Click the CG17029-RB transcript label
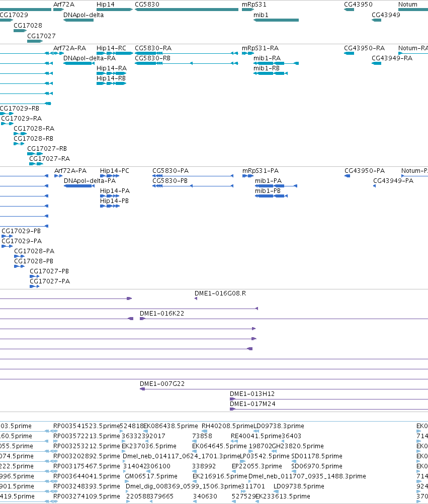 coord(19,109)
